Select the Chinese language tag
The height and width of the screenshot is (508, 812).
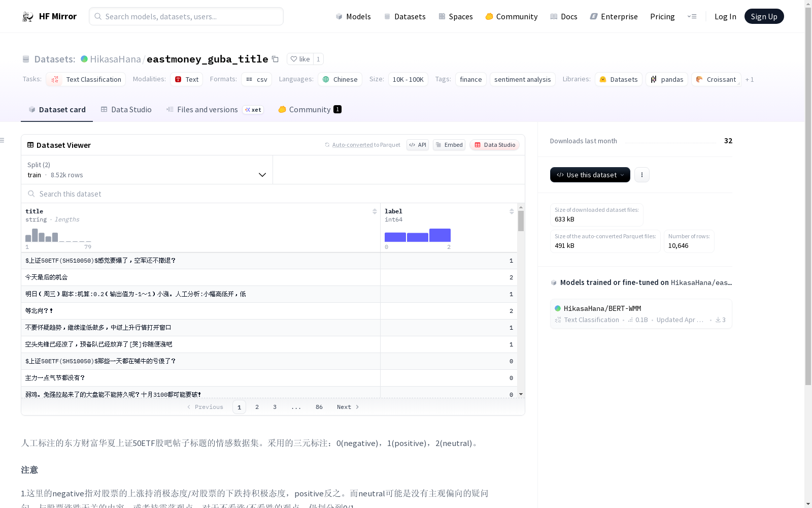coord(340,79)
